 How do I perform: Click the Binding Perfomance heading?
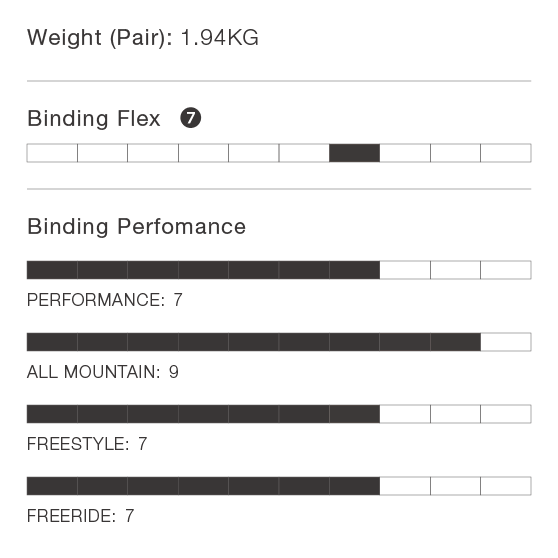(x=137, y=227)
